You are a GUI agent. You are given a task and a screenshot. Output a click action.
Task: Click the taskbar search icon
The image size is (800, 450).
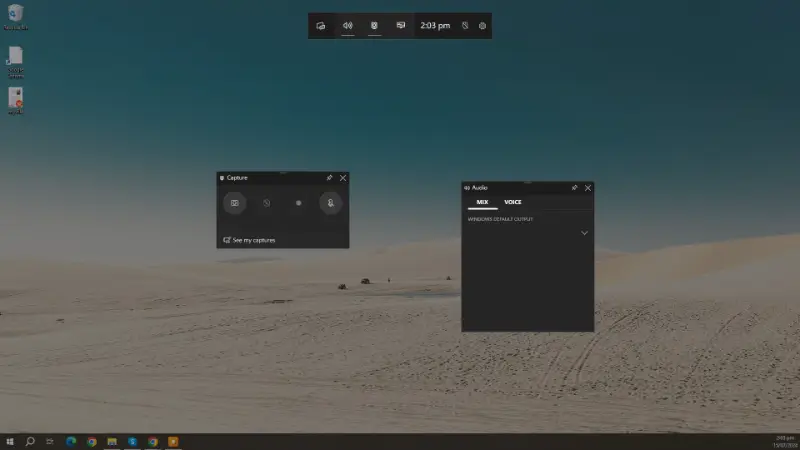coord(30,441)
